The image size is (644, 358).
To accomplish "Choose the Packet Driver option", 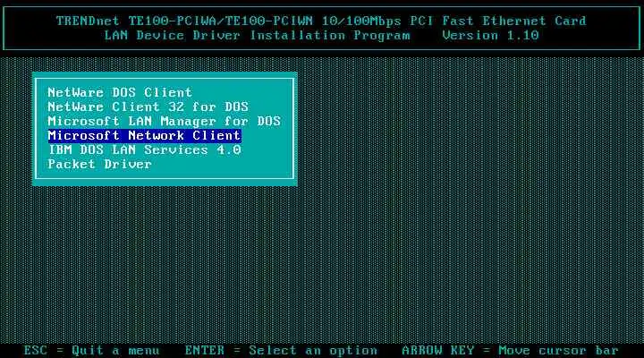I will (x=100, y=164).
